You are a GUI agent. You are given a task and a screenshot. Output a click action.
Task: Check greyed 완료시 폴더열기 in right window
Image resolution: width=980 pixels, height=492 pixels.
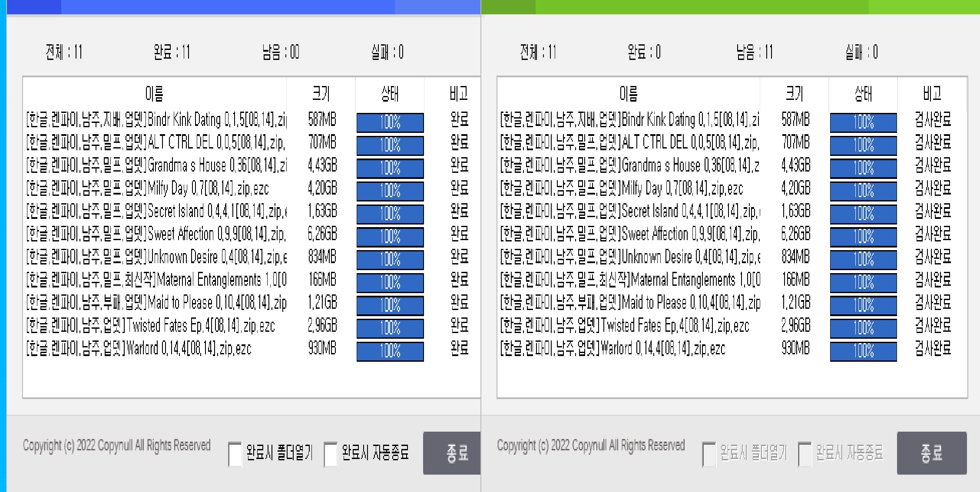pos(709,454)
